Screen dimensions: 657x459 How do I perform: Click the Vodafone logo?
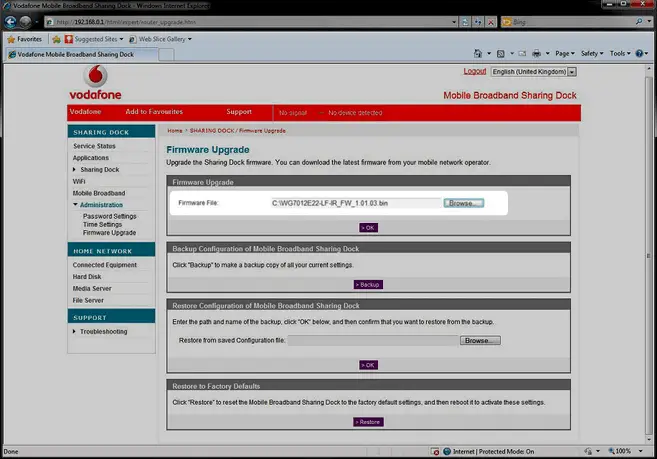point(96,83)
